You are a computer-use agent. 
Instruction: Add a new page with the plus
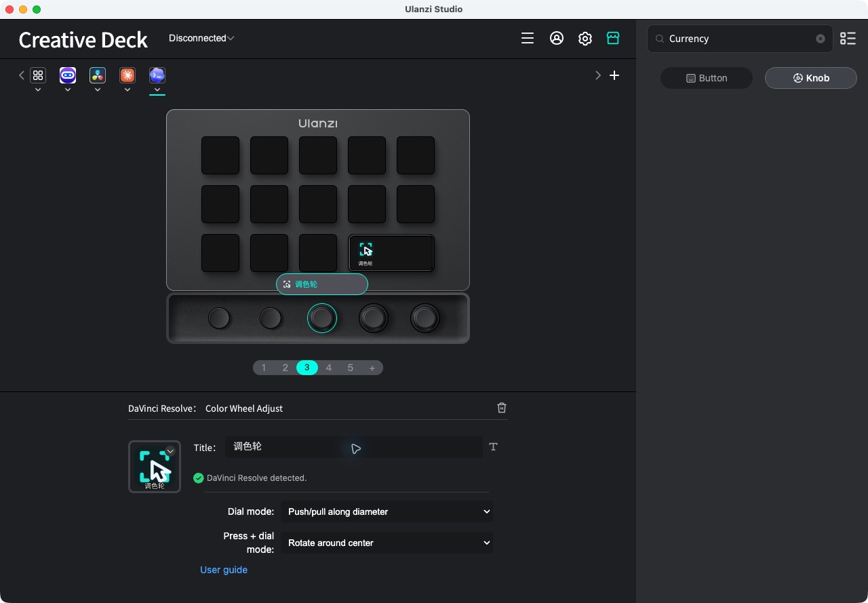(372, 368)
